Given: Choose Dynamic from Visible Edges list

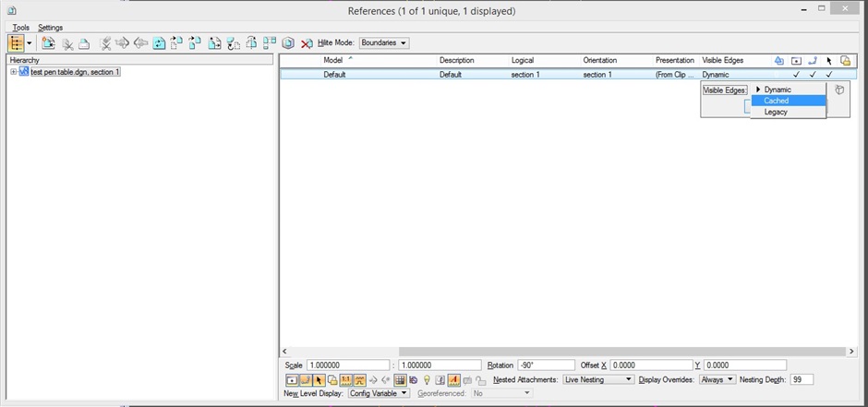Looking at the screenshot, I should (x=789, y=90).
